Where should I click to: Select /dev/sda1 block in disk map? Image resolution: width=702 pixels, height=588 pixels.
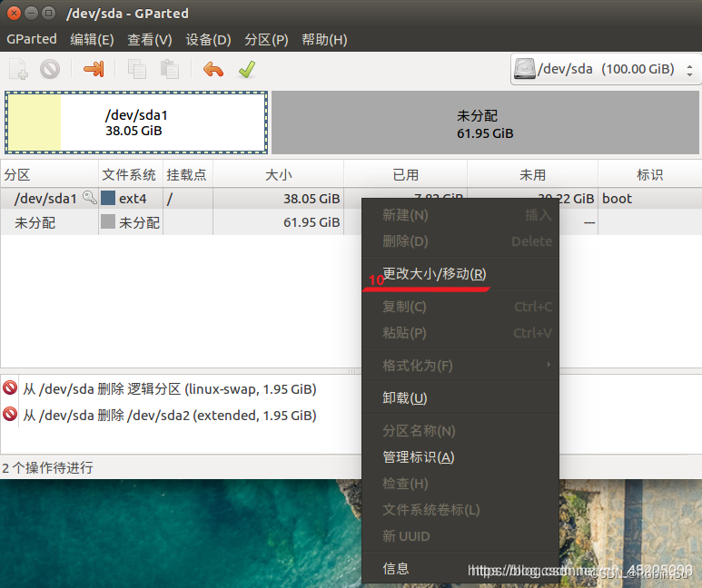coord(136,122)
